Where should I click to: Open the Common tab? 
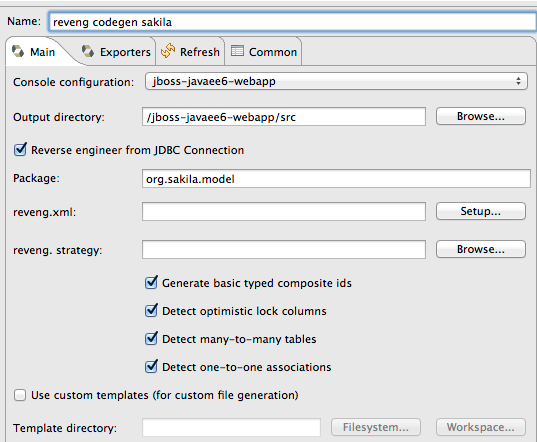coord(264,52)
